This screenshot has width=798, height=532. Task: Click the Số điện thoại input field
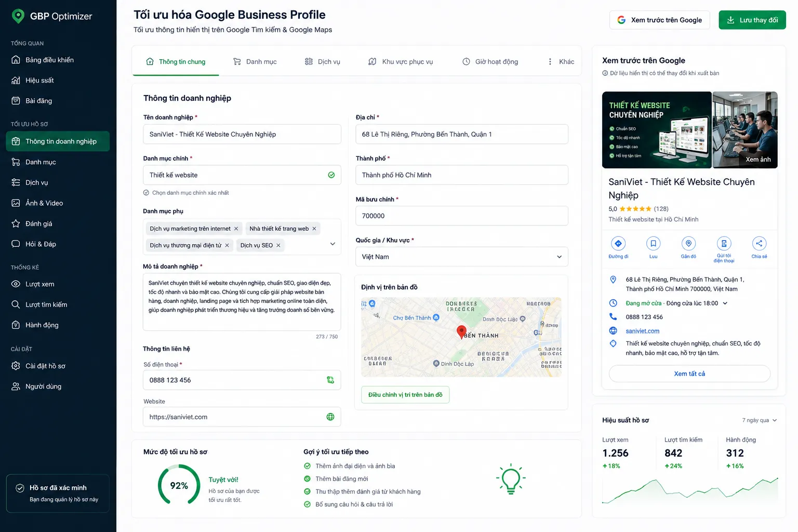pyautogui.click(x=242, y=380)
